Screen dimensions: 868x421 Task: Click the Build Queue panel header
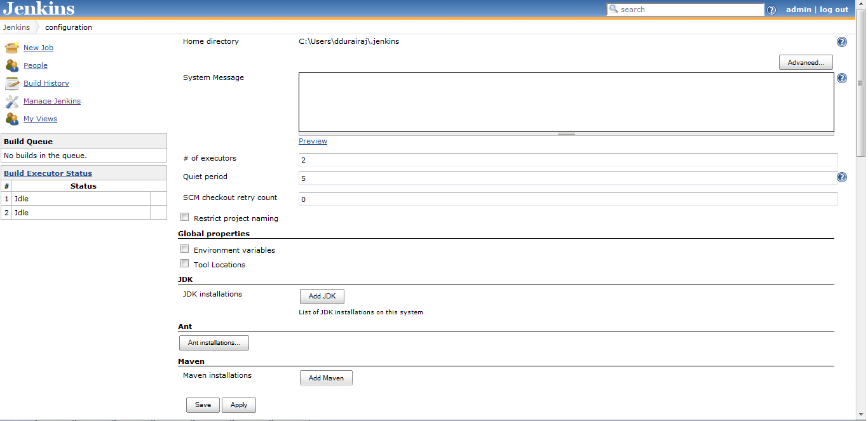click(84, 142)
